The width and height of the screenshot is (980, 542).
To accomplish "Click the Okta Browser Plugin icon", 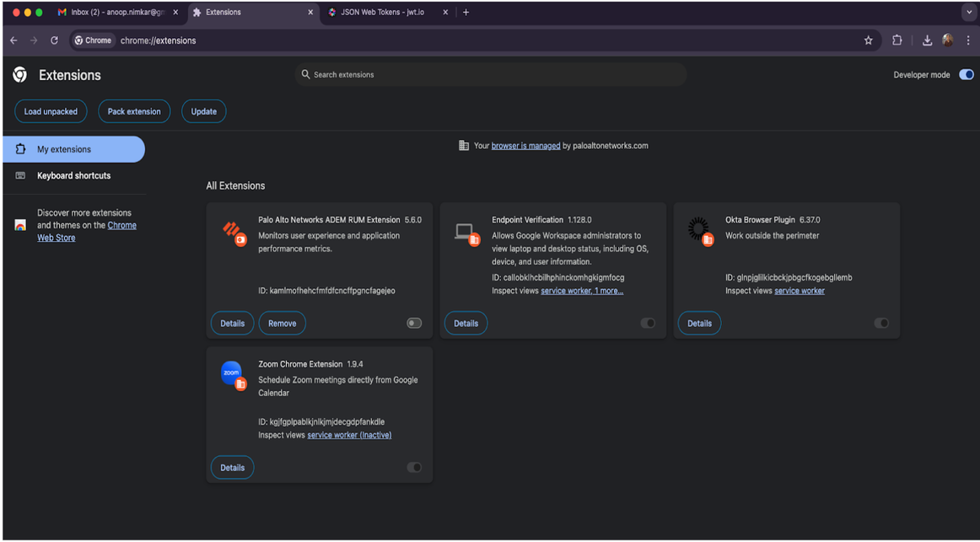I will pos(699,230).
